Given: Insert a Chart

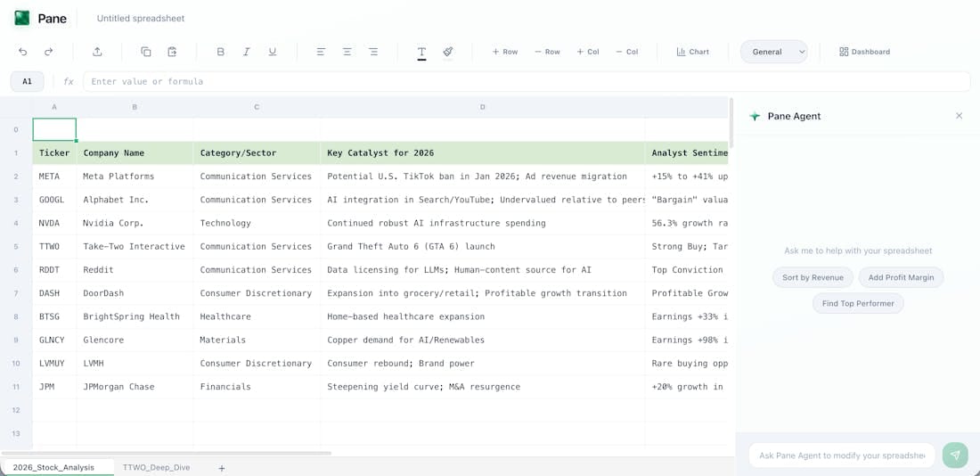Looking at the screenshot, I should tap(693, 52).
